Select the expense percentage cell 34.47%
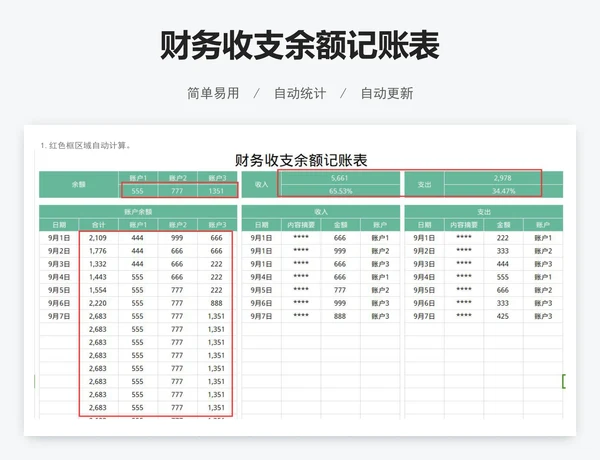The height and width of the screenshot is (460, 600). (x=503, y=191)
